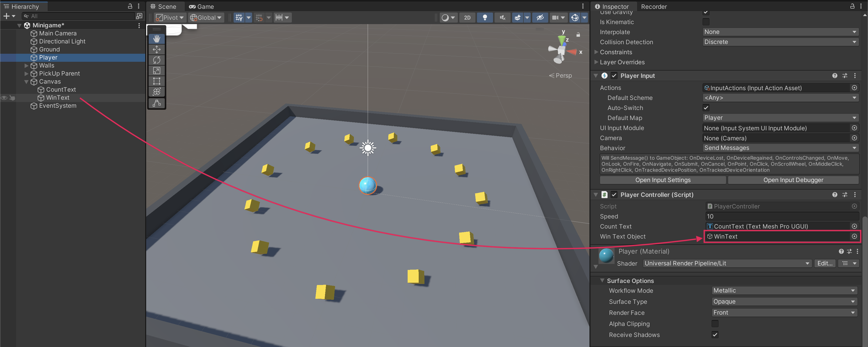Image resolution: width=868 pixels, height=347 pixels.
Task: Switch to the Game tab
Action: pos(201,6)
